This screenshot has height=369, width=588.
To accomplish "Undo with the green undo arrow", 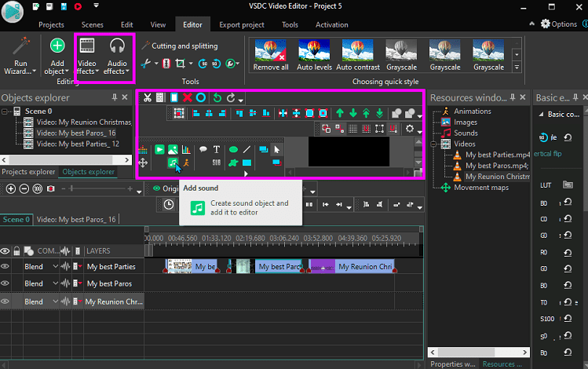I will pyautogui.click(x=217, y=98).
